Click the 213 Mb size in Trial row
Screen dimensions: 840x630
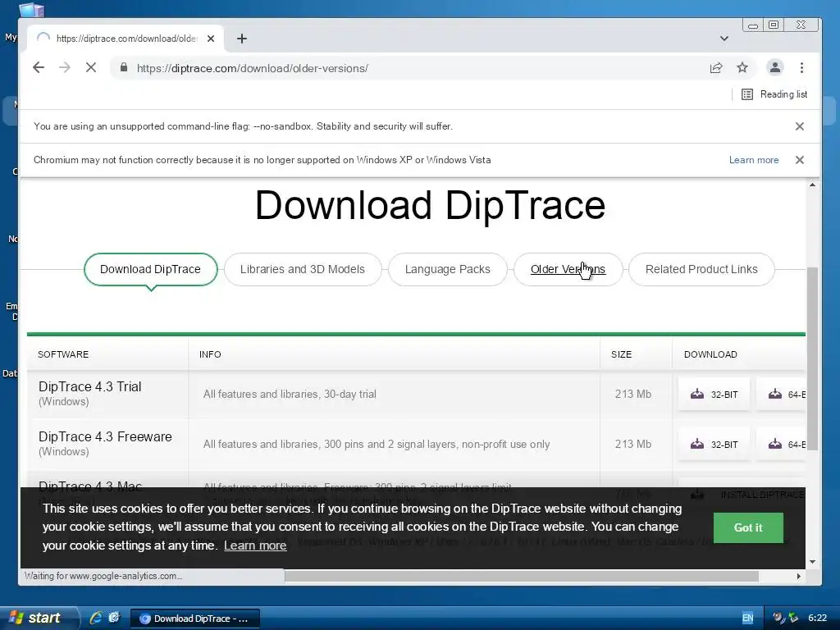(x=633, y=395)
